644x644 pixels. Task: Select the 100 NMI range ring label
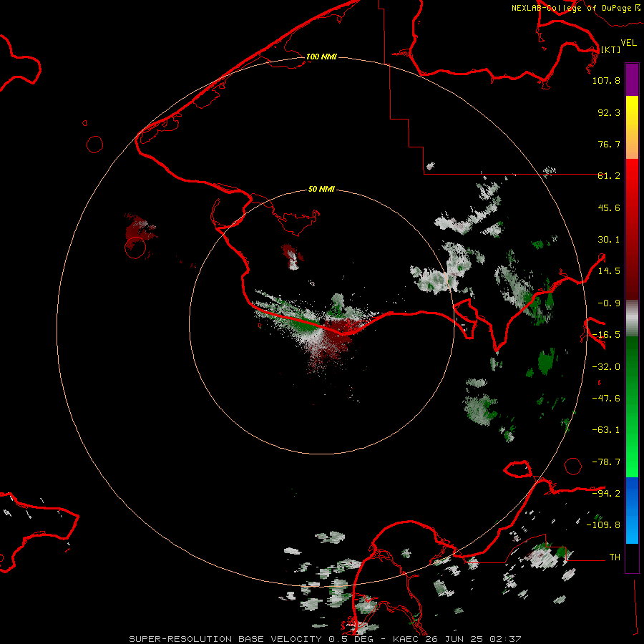[321, 57]
